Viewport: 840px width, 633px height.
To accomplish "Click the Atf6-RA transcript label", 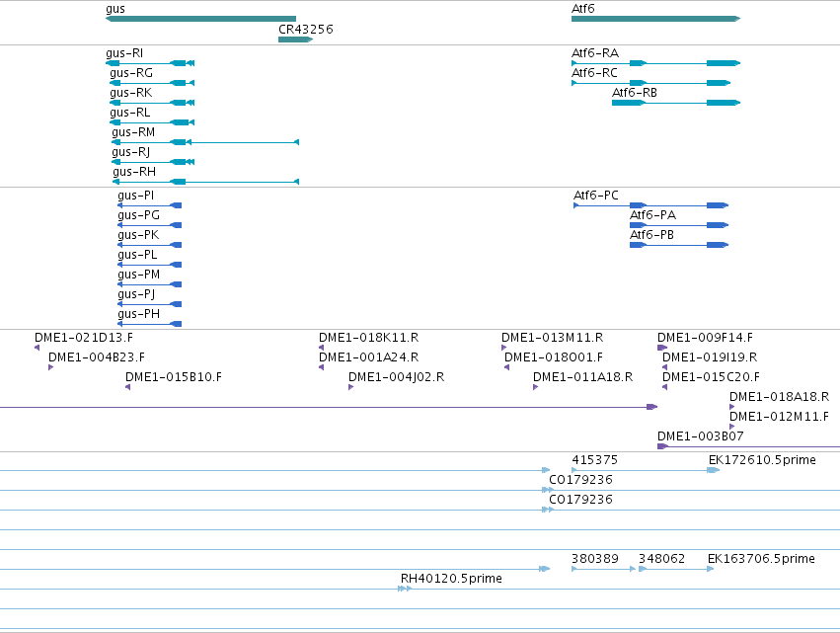I will [595, 53].
